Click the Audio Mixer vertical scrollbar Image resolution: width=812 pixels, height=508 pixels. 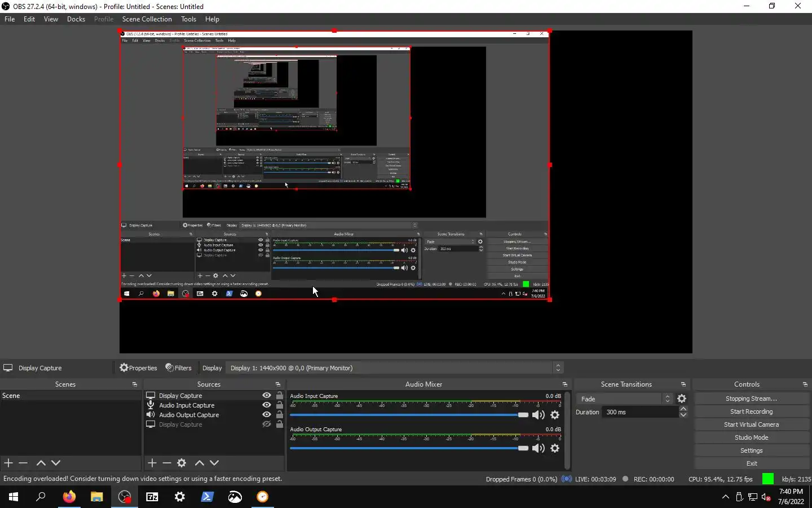pos(567,430)
